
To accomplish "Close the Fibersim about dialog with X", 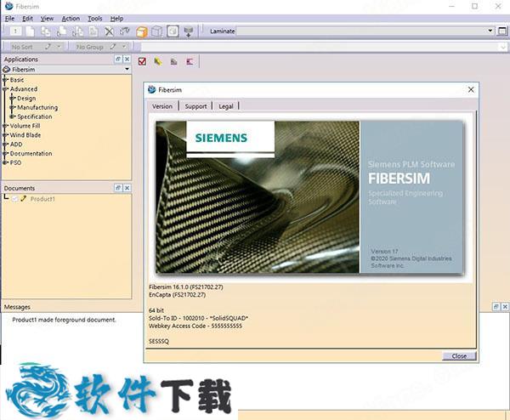I will pyautogui.click(x=471, y=89).
